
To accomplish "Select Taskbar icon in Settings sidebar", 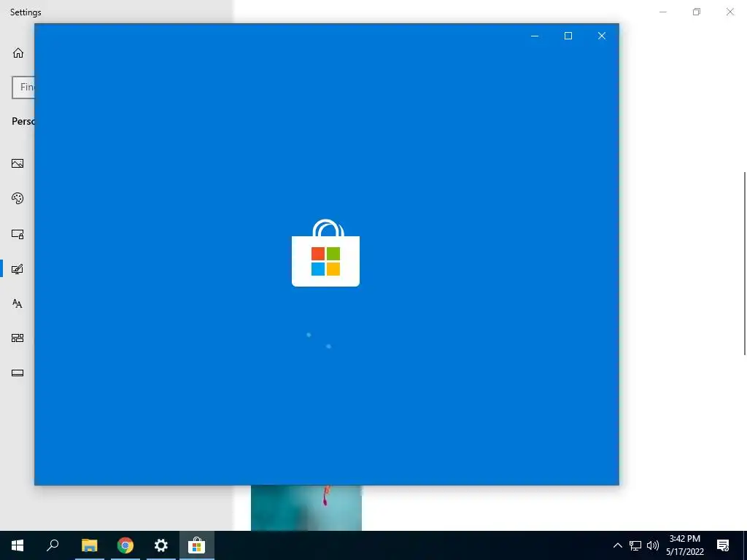I will pos(18,373).
